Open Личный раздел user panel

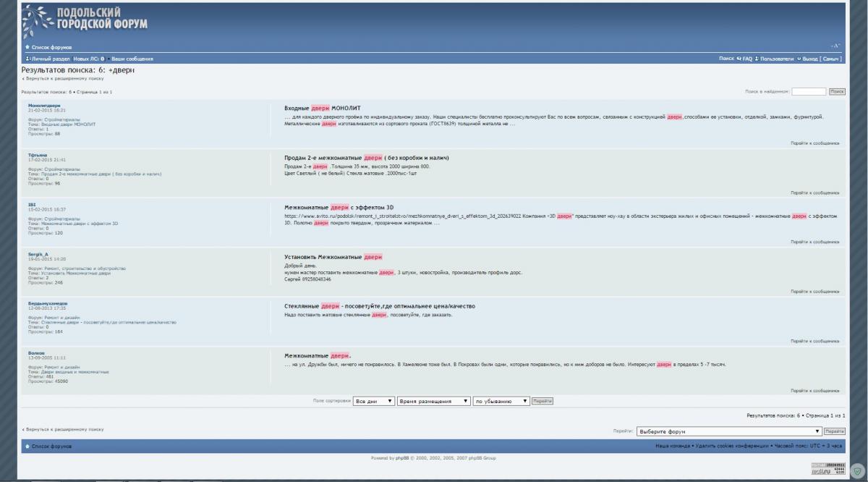coord(49,59)
